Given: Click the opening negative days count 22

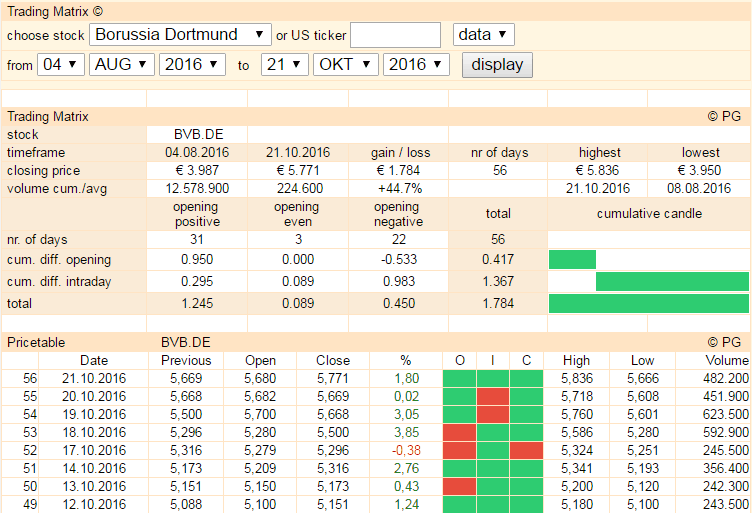Looking at the screenshot, I should point(399,239).
